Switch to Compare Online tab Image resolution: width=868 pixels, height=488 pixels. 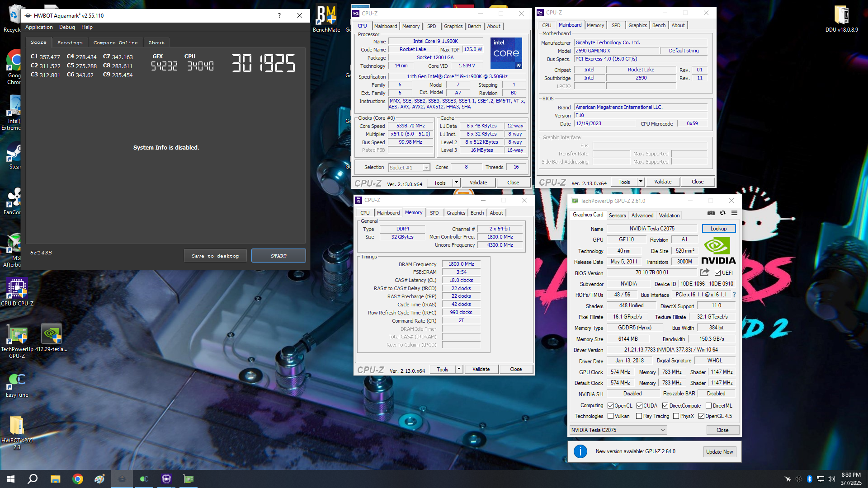tap(115, 42)
